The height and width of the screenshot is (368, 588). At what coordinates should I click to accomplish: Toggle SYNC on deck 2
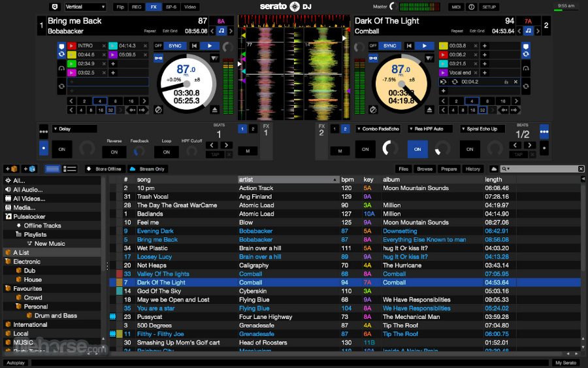[x=389, y=46]
